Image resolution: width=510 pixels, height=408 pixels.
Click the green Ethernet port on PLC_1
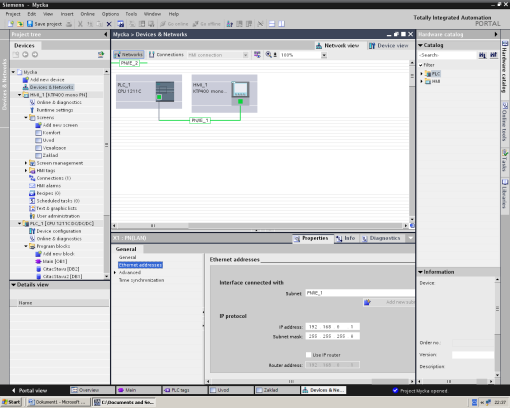tap(159, 97)
